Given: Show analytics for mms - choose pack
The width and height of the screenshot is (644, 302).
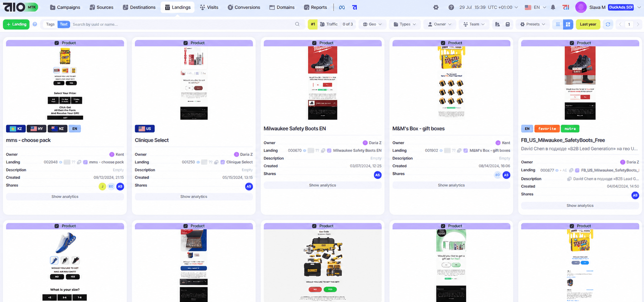Looking at the screenshot, I should click(x=65, y=197).
